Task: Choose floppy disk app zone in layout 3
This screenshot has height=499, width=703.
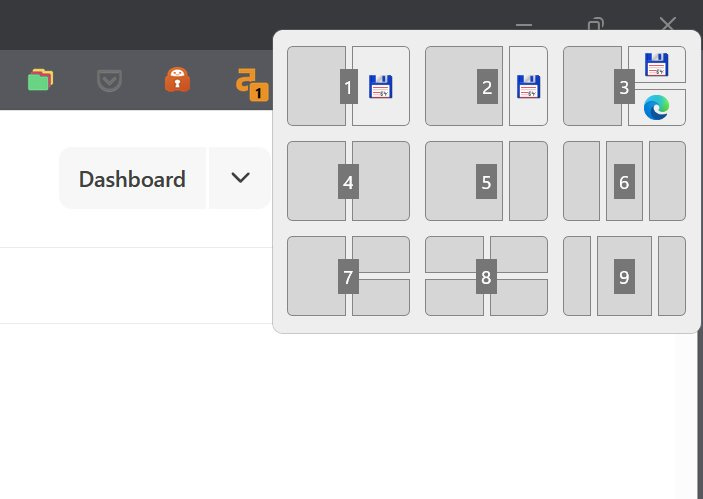Action: click(657, 65)
